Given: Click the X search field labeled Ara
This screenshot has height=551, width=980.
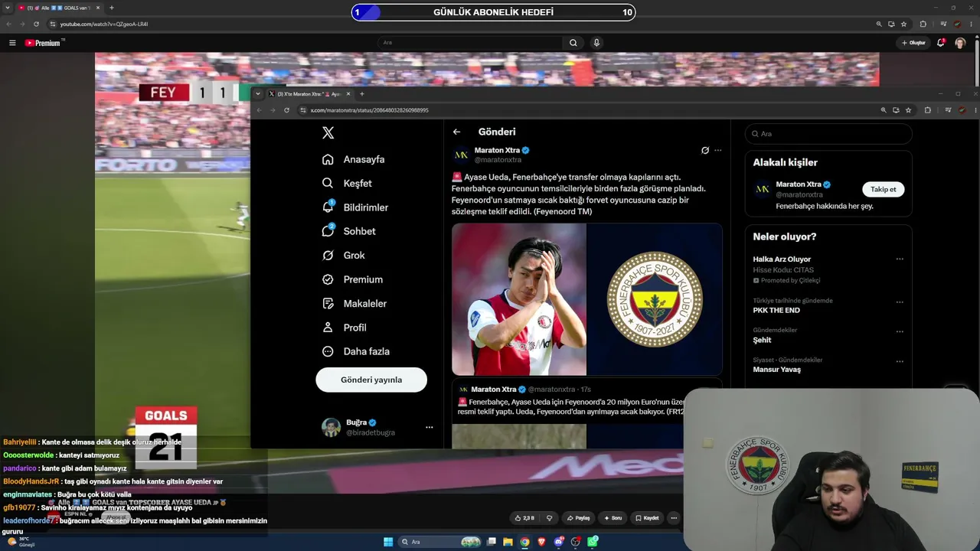Looking at the screenshot, I should [828, 134].
